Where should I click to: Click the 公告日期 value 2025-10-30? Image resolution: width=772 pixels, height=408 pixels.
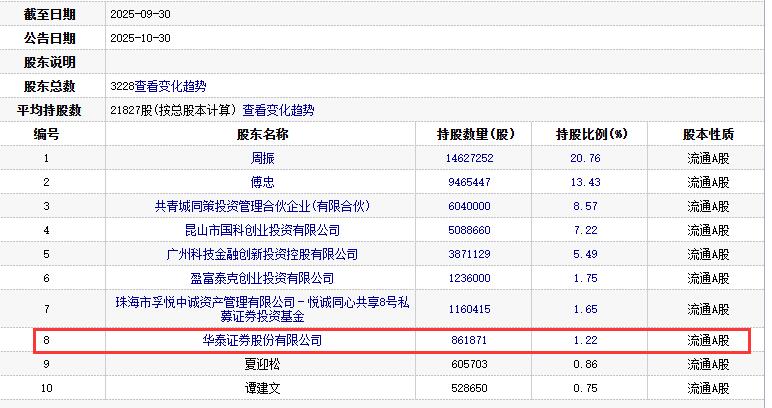(144, 38)
